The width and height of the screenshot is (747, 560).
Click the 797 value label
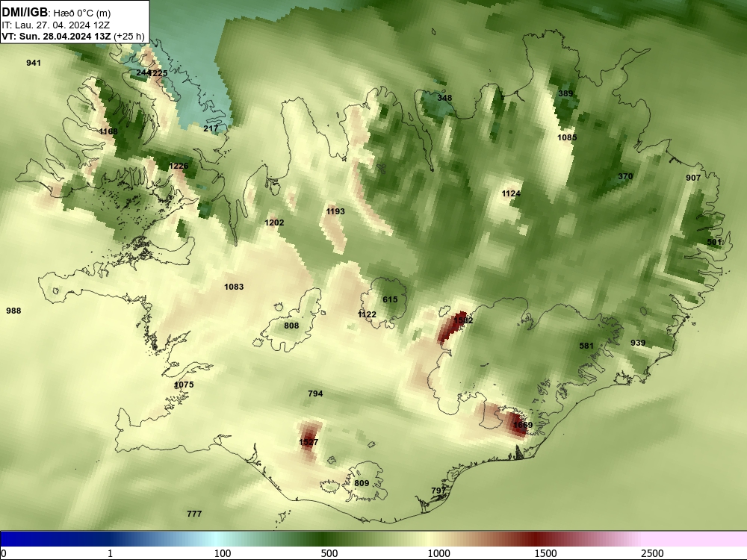tap(438, 491)
